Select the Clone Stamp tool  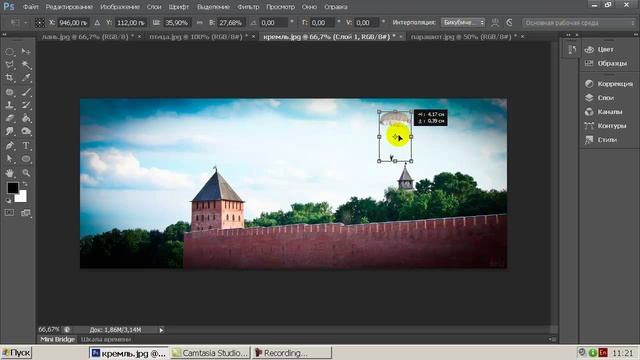tap(9, 105)
